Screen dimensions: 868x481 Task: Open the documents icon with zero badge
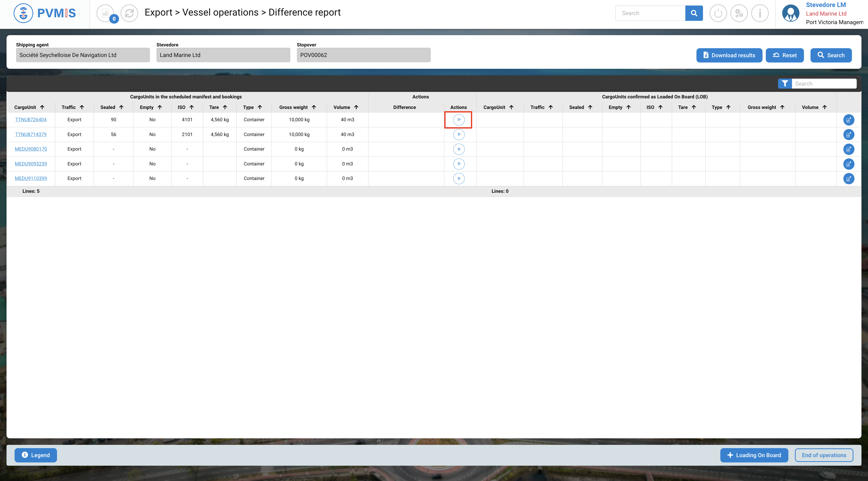pyautogui.click(x=105, y=13)
